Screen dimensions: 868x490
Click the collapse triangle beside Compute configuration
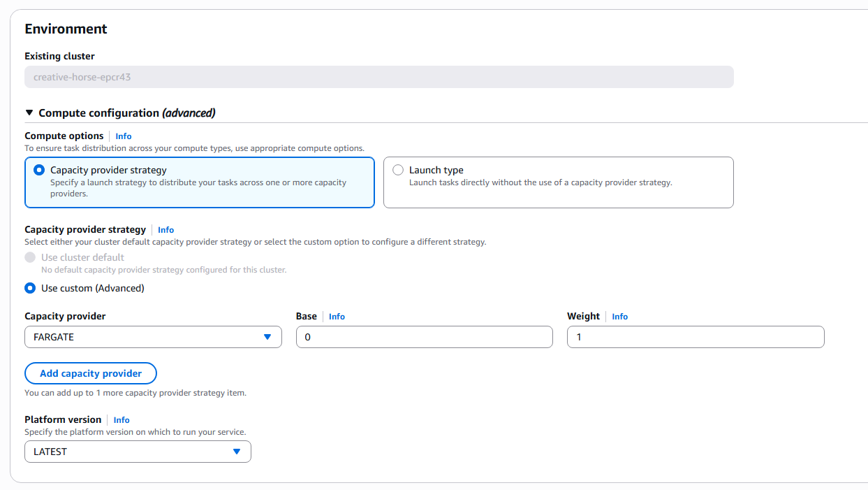point(29,113)
